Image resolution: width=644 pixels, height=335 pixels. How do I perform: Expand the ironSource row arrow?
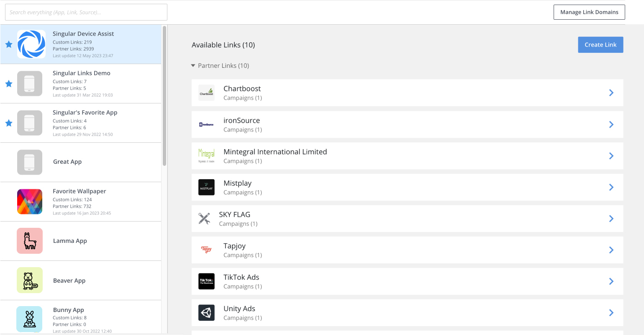click(x=611, y=124)
